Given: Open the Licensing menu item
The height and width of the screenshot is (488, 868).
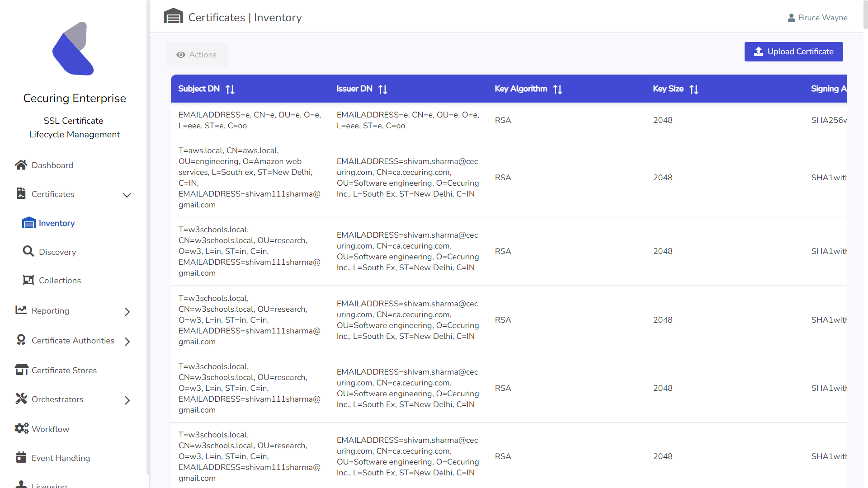Looking at the screenshot, I should (49, 484).
